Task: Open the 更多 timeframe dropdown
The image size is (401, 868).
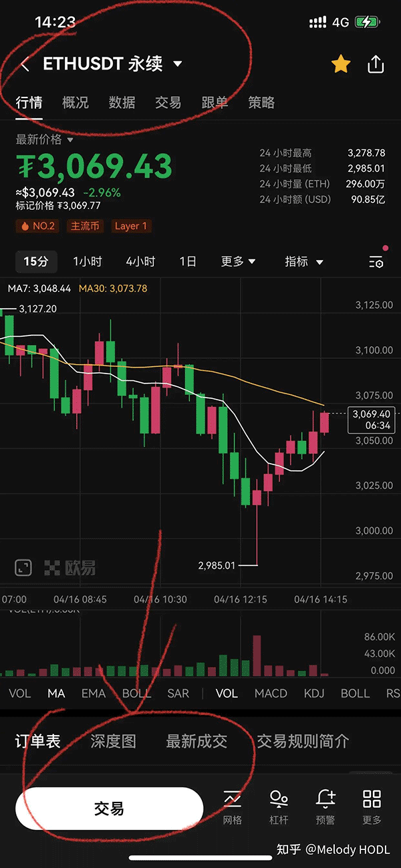Action: 238,261
